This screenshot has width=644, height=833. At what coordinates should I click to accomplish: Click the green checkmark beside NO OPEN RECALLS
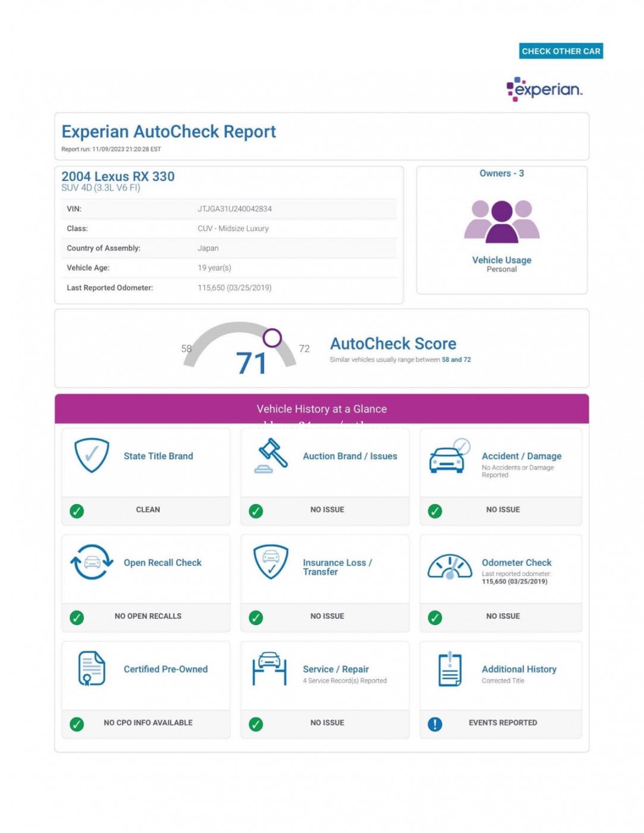click(x=77, y=617)
